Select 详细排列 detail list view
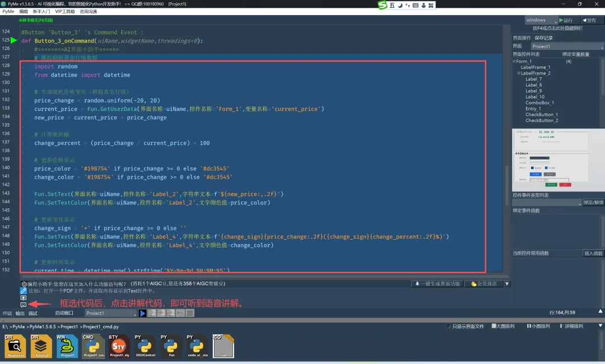The image size is (605, 364). [571, 326]
